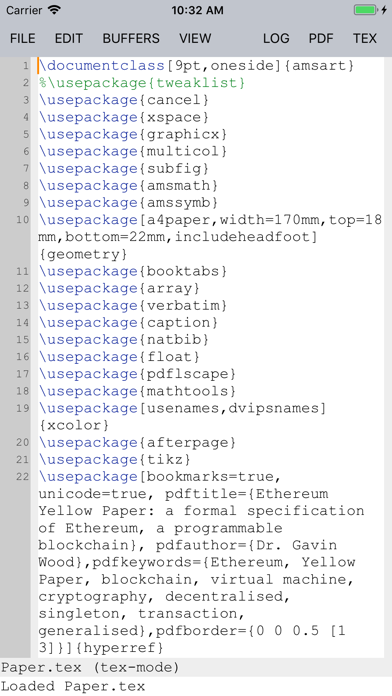Viewport: 392px width, 696px height.
Task: Place cursor in the \documentclass line
Action: coord(197,66)
